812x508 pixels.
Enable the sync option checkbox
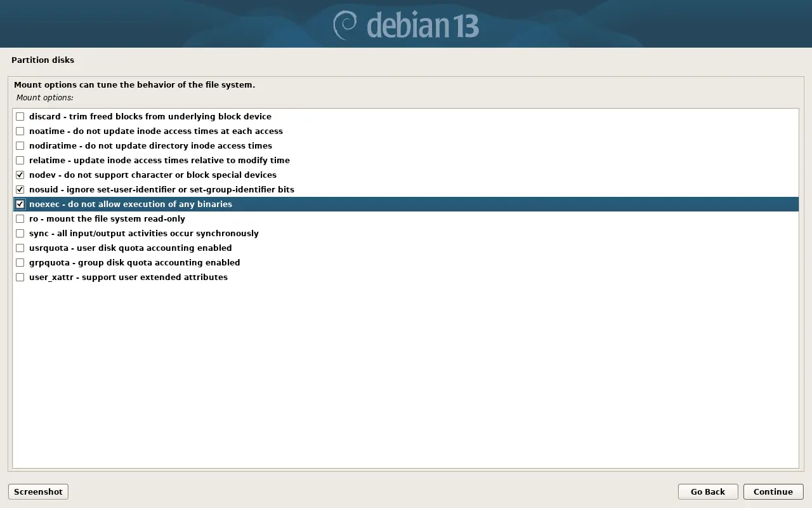pos(20,234)
